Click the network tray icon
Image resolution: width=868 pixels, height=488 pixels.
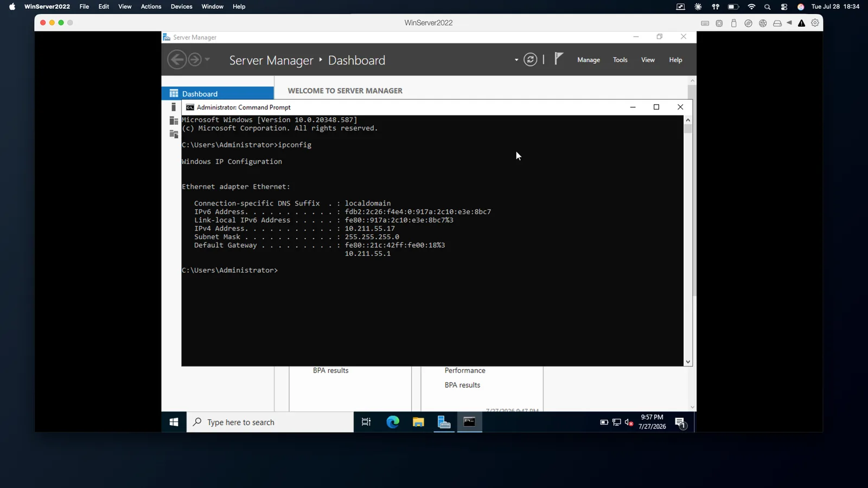[616, 422]
